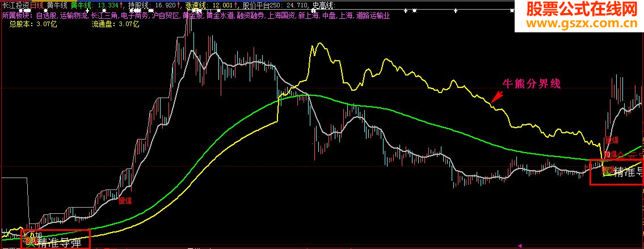Click the 精准导弹 signal in the bottom-left red box
This screenshot has width=644, height=249.
click(58, 242)
